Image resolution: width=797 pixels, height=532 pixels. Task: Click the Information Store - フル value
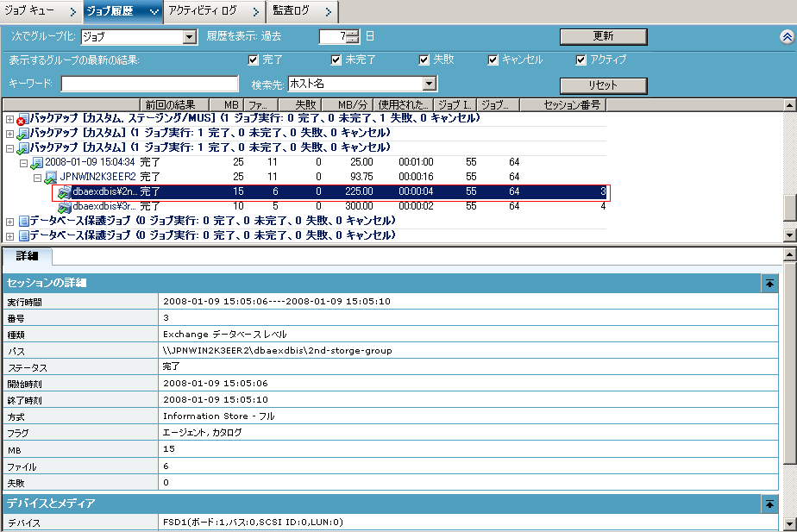pyautogui.click(x=218, y=416)
